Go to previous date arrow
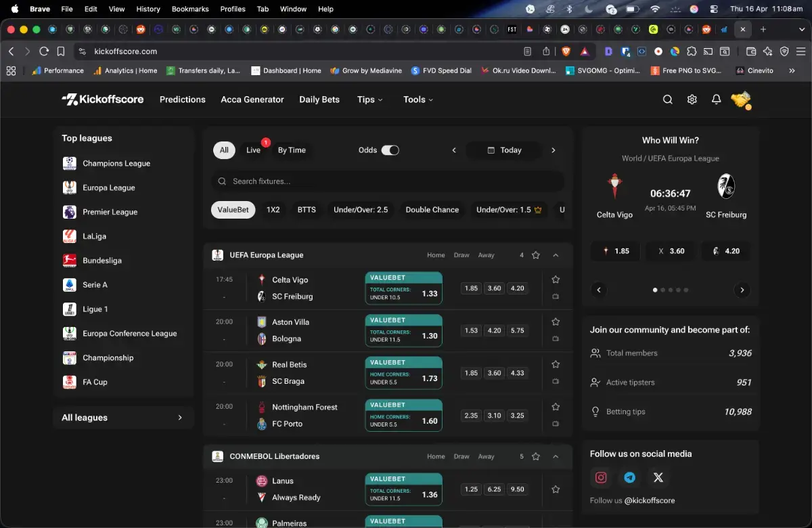Screen dimensions: 812x528 pyautogui.click(x=454, y=150)
